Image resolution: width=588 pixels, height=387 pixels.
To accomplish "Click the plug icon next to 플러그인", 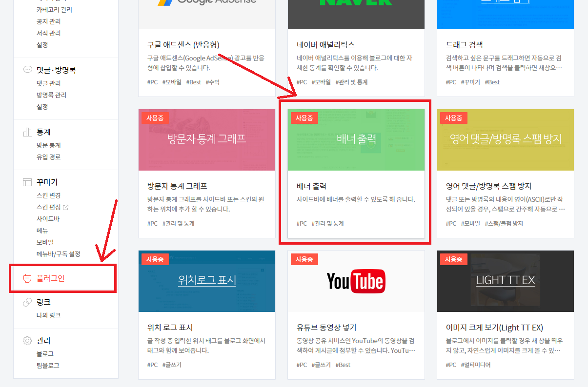I will (x=28, y=278).
